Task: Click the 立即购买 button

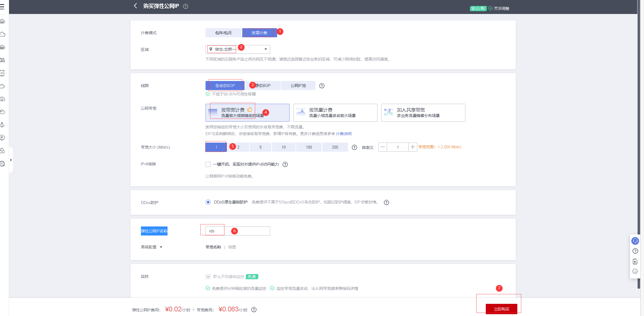Action: (501, 309)
